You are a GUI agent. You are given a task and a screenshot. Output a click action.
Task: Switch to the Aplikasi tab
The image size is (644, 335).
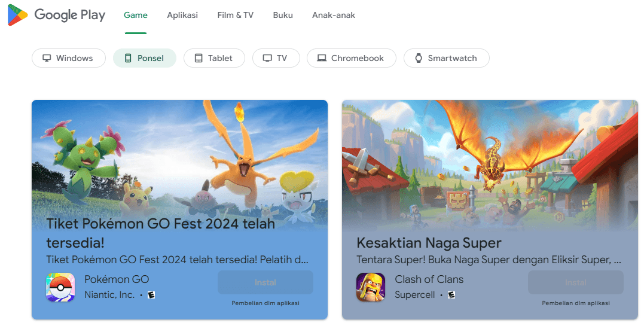182,15
